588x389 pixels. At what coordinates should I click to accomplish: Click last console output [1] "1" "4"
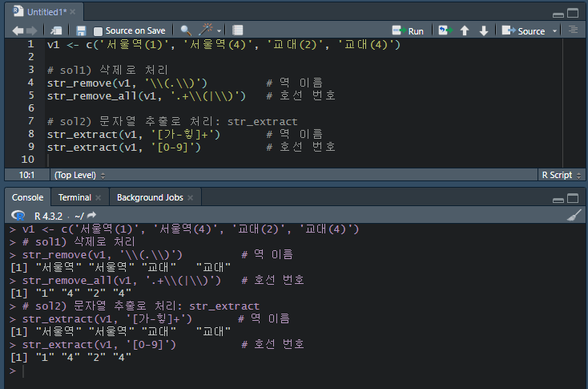pos(71,357)
